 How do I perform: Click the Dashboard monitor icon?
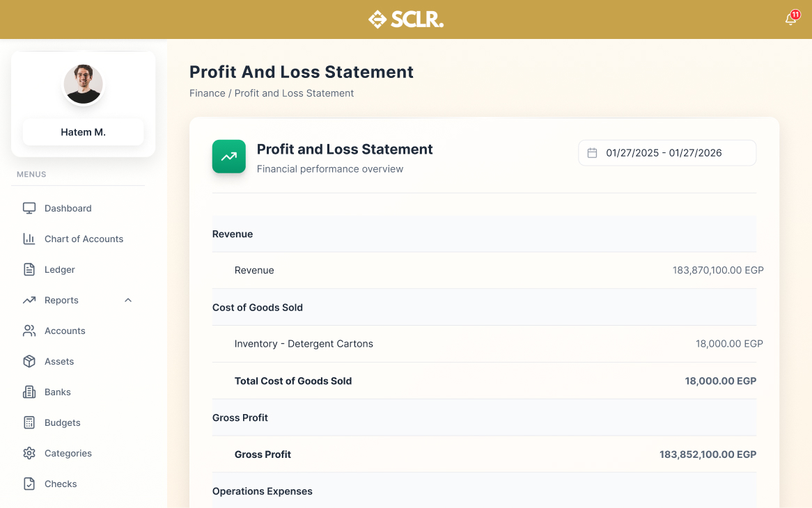[x=29, y=208]
